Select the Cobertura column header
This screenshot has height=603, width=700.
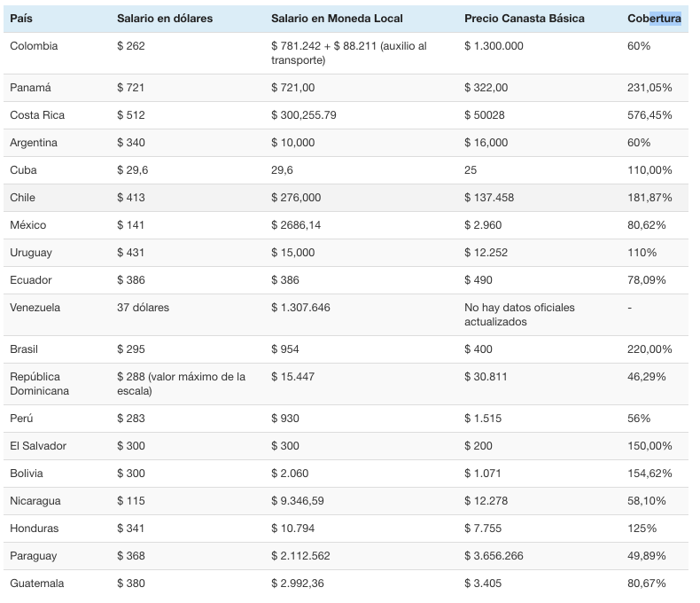[x=654, y=19]
